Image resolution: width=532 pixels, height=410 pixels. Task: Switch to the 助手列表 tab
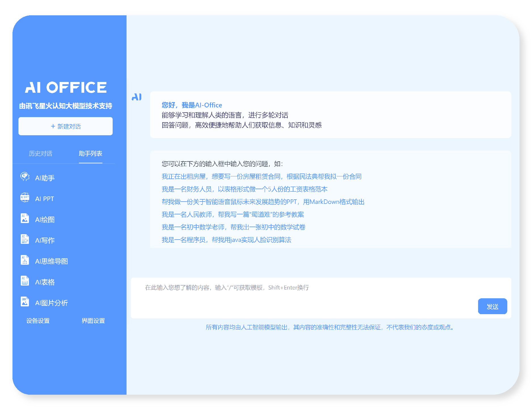pyautogui.click(x=91, y=154)
